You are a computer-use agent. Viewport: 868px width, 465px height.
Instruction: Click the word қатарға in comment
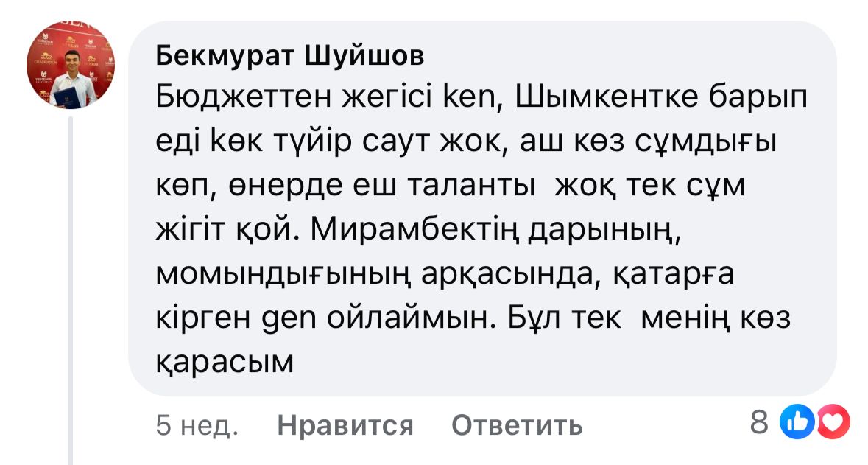coord(673,274)
